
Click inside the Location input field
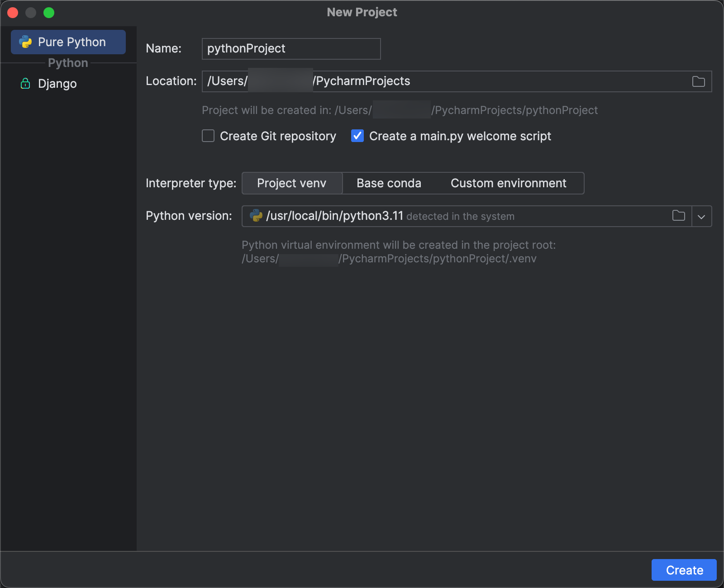pos(452,81)
